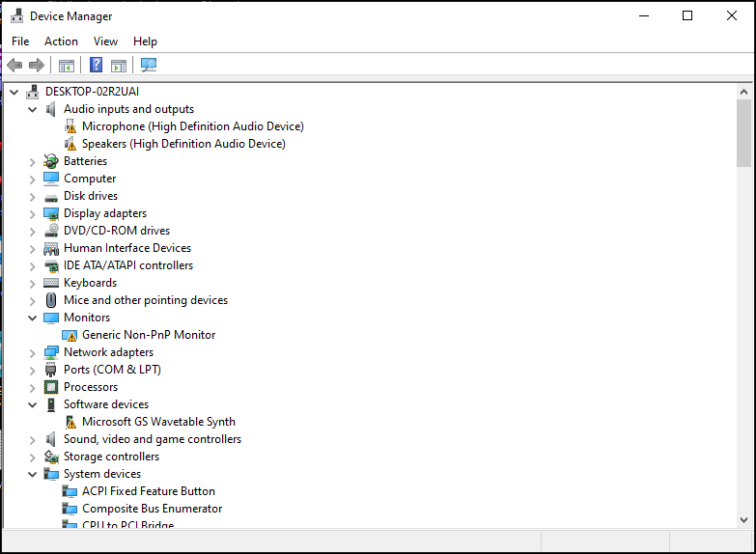The image size is (756, 554).
Task: Select ACPI Fixed Feature Button device
Action: click(149, 491)
